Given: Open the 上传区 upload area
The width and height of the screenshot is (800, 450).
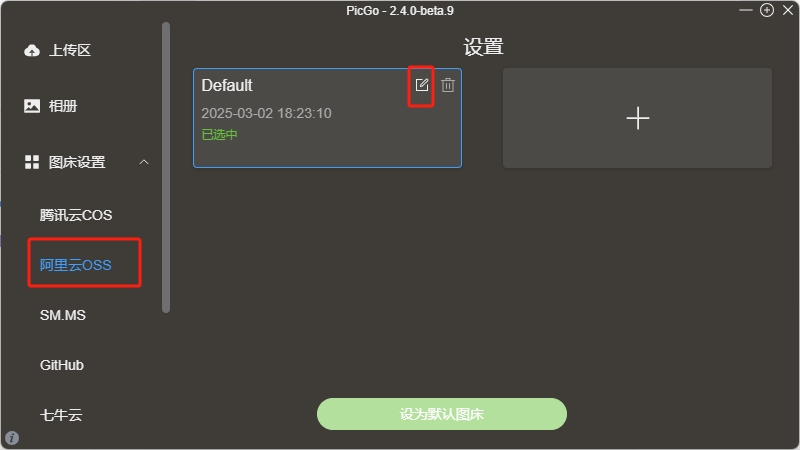Looking at the screenshot, I should point(70,51).
